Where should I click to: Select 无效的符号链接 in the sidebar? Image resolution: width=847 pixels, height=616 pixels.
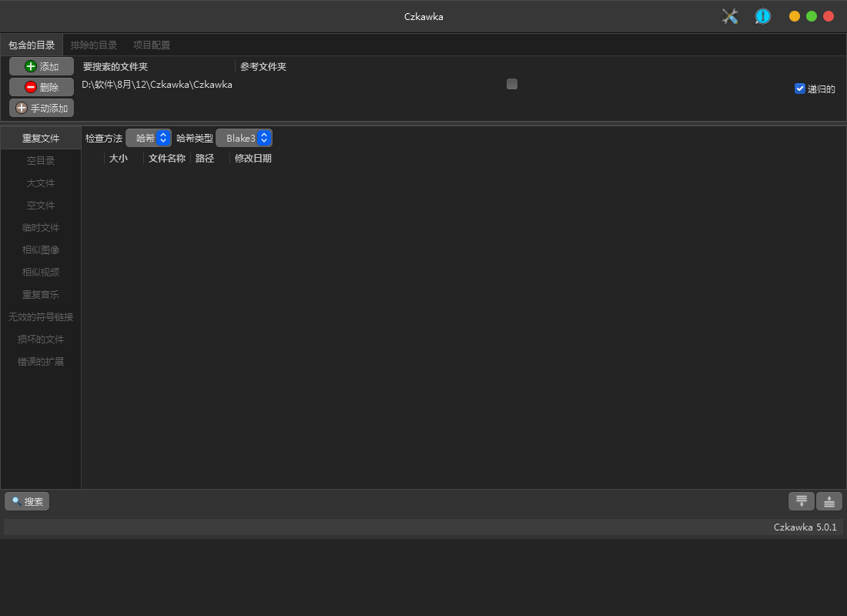point(41,316)
